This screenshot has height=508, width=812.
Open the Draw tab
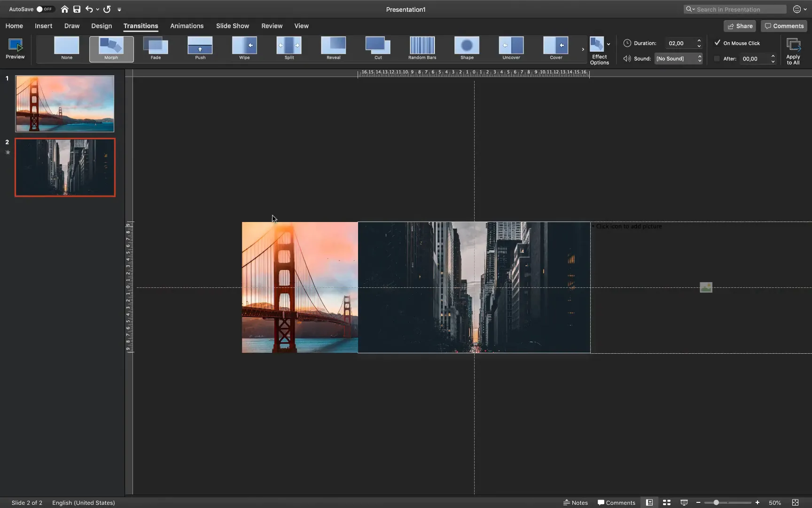click(72, 26)
